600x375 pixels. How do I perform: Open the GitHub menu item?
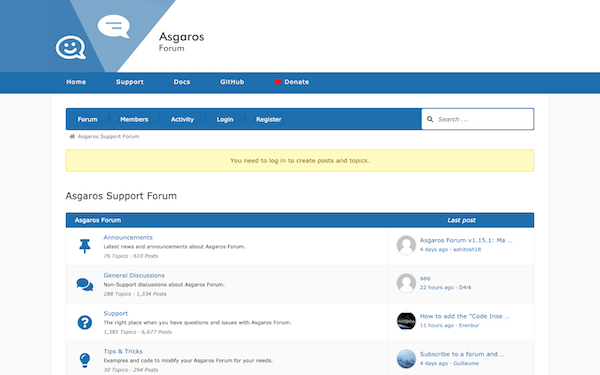point(232,82)
